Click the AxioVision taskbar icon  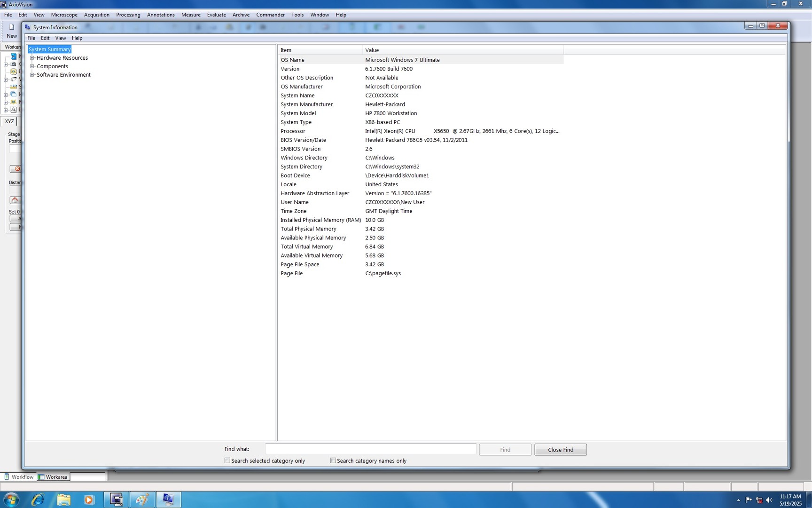click(116, 500)
